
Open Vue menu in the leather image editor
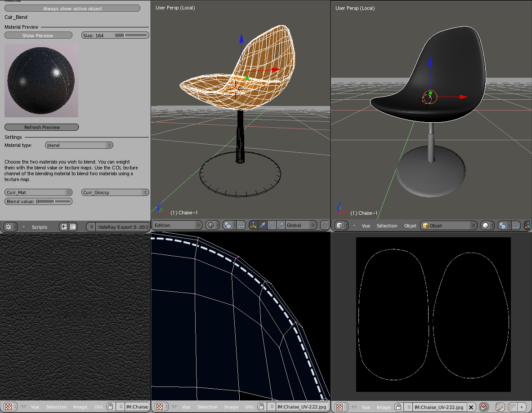tap(35, 407)
